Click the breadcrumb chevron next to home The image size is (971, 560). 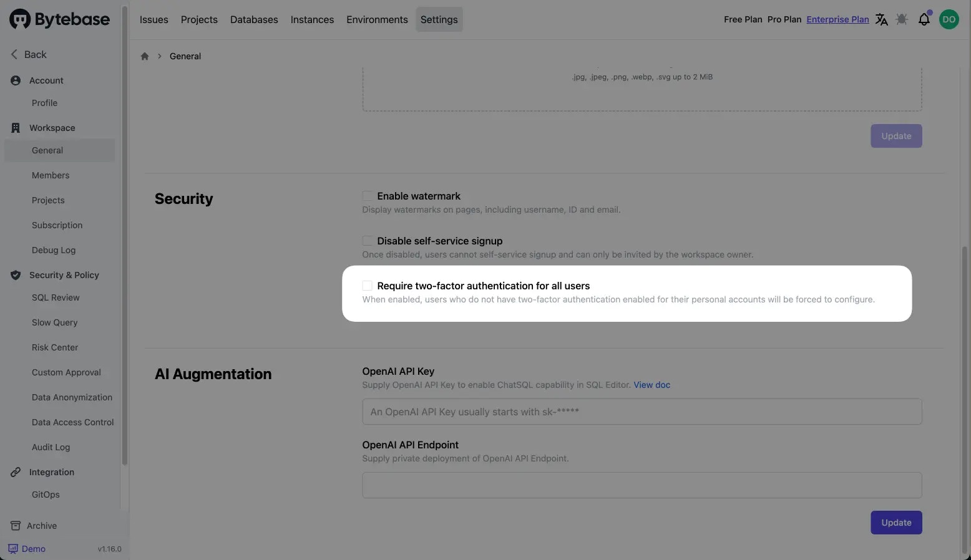[x=159, y=56]
